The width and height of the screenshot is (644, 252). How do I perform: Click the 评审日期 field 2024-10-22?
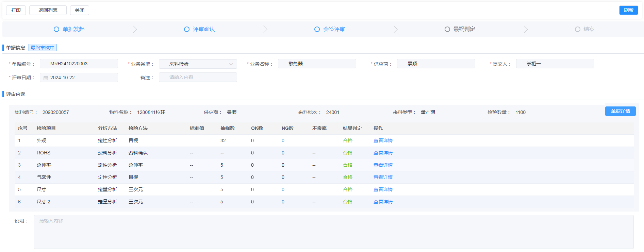pos(79,78)
